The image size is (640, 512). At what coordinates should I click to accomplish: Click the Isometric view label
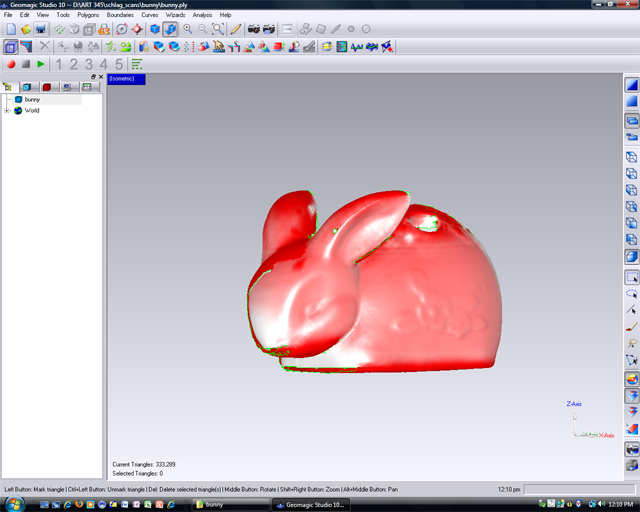(x=126, y=79)
